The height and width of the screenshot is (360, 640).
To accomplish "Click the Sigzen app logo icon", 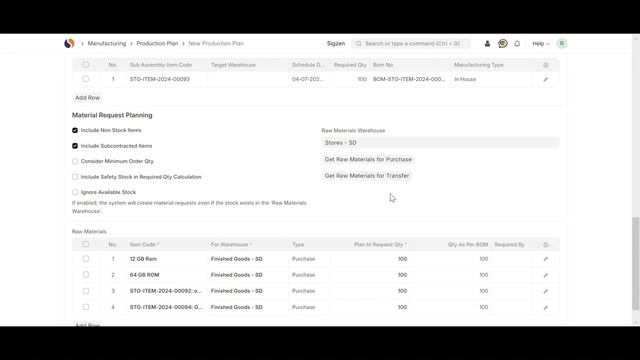I will point(69,43).
